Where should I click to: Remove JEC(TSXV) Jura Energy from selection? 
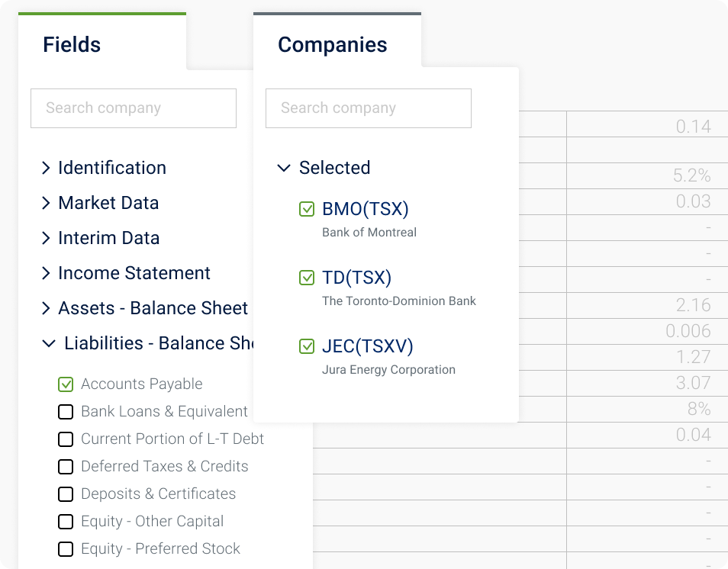[x=307, y=346]
